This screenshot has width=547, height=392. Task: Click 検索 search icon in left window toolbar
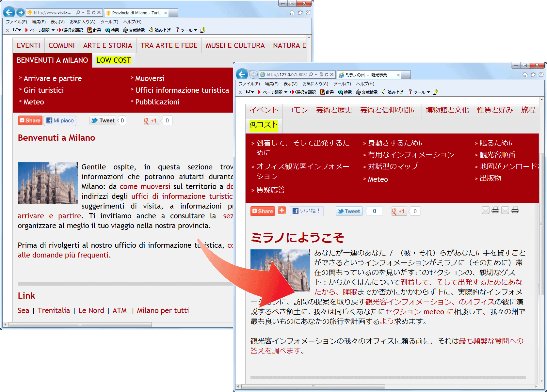[112, 30]
